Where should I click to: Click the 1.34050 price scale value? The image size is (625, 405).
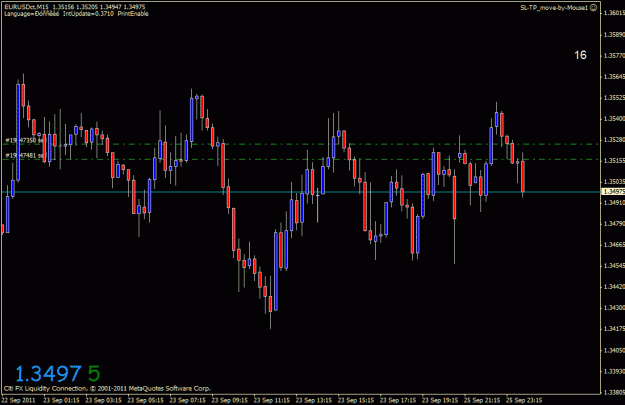614,350
